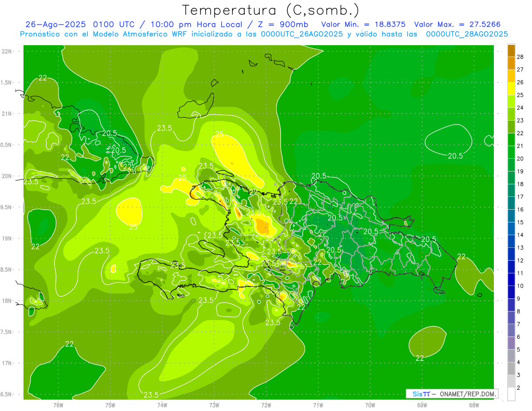Click the color scale's orange swatch between 27 and 28
Image resolution: width=532 pixels, height=411 pixels.
coord(511,63)
